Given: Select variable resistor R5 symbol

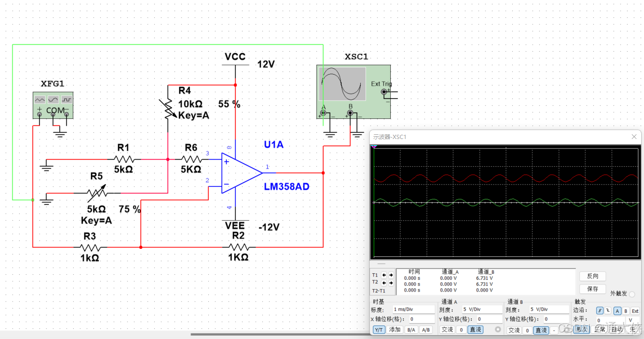Looking at the screenshot, I should tap(96, 193).
